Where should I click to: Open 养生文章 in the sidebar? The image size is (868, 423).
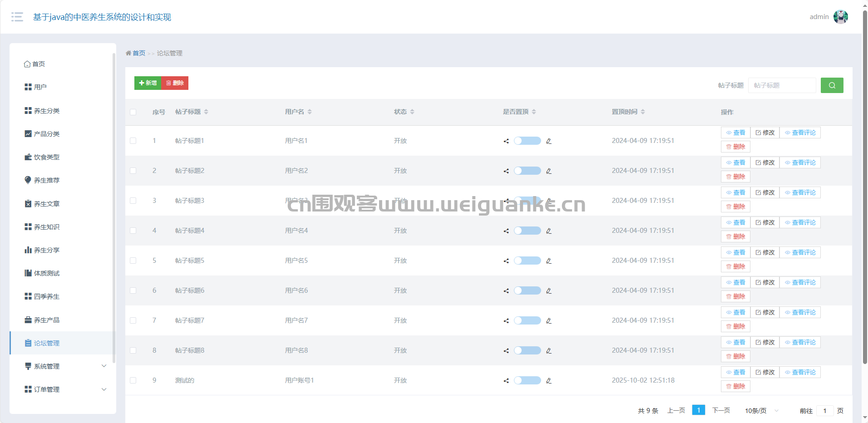[46, 204]
